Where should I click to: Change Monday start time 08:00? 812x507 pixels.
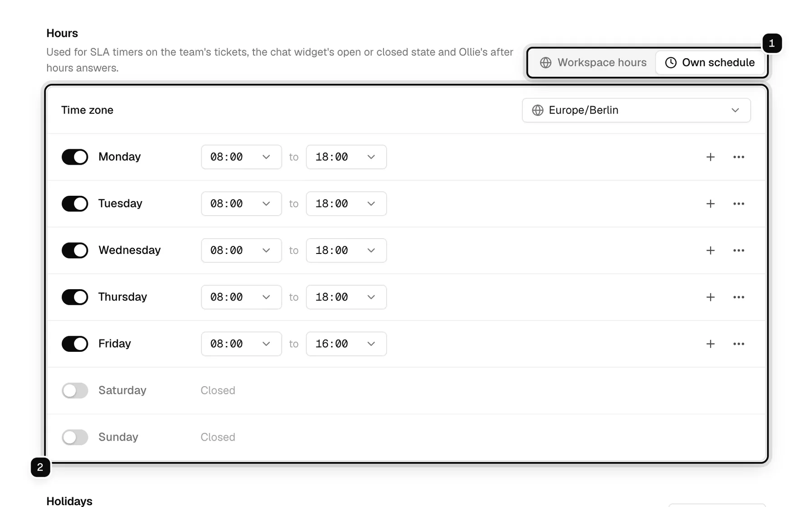pos(241,157)
